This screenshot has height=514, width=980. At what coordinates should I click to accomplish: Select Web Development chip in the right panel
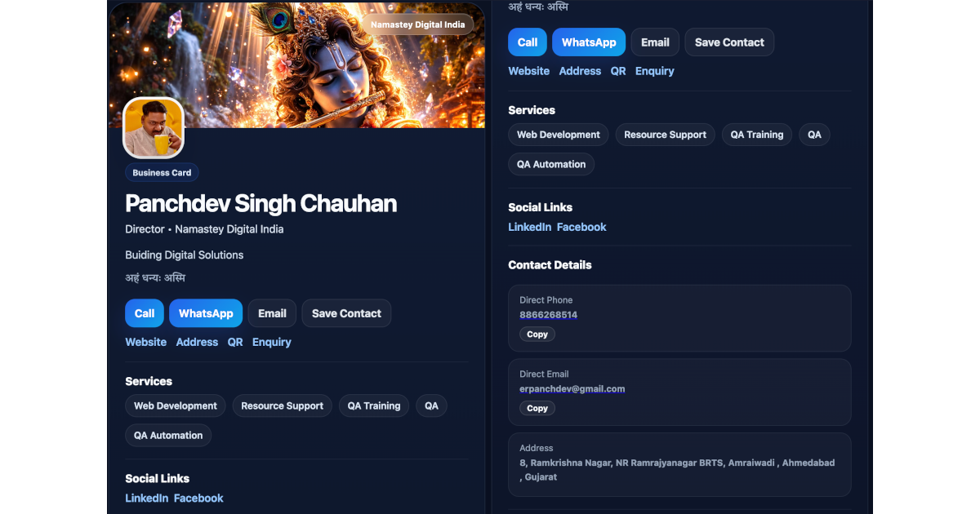[559, 135]
